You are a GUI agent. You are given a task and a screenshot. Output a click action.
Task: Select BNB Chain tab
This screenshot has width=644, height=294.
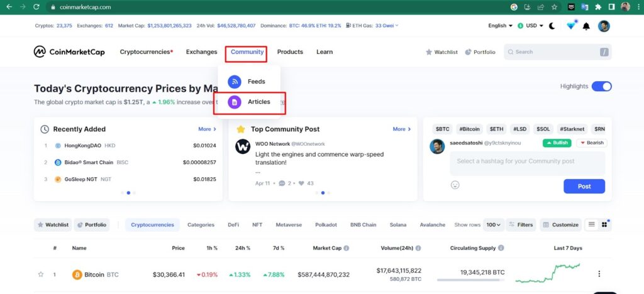tap(363, 225)
